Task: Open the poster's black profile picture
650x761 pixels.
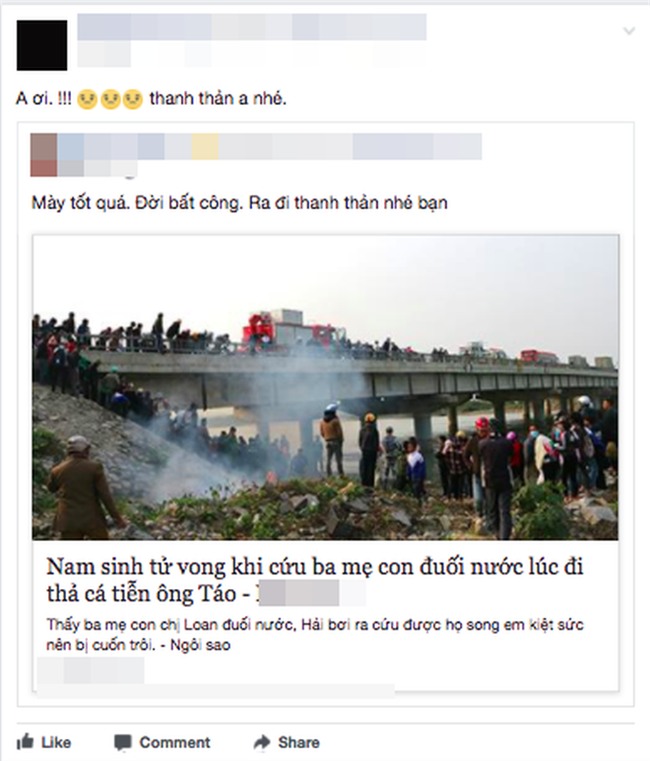Action: pos(42,45)
